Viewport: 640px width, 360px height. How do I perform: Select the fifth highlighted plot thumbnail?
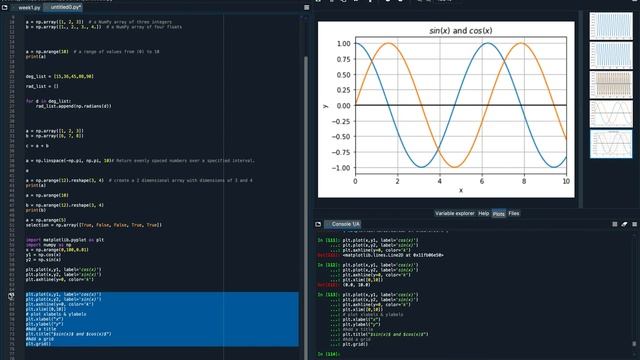(611, 144)
